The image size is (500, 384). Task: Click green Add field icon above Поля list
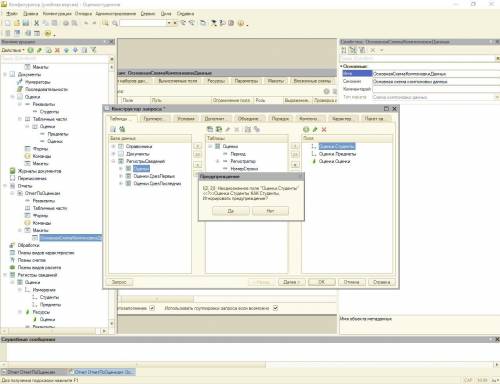tap(306, 129)
